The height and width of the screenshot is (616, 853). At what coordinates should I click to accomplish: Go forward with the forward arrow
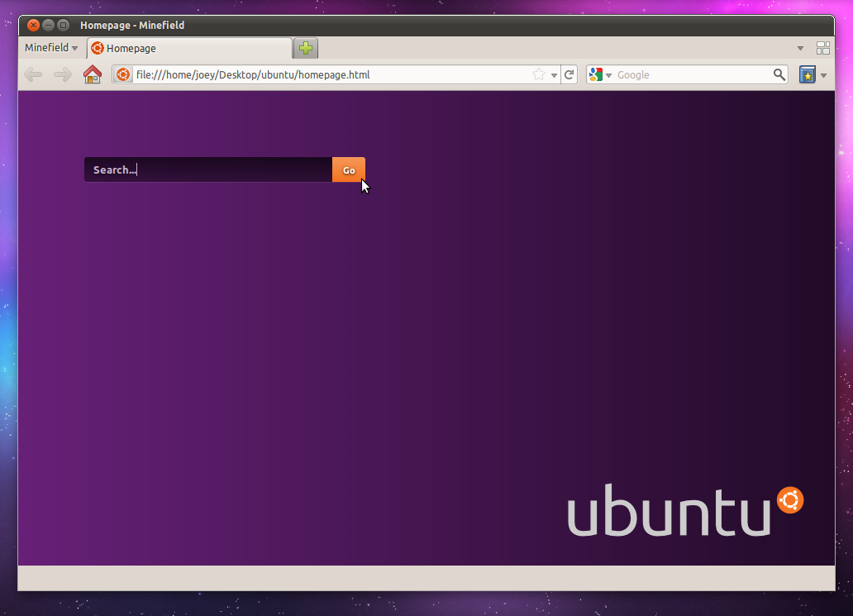(63, 74)
